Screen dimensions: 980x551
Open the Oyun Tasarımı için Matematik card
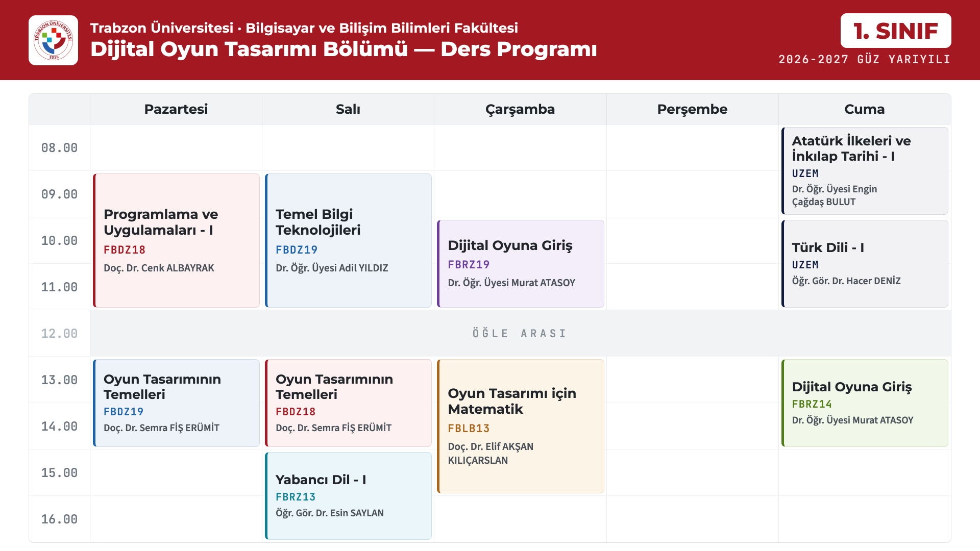520,426
